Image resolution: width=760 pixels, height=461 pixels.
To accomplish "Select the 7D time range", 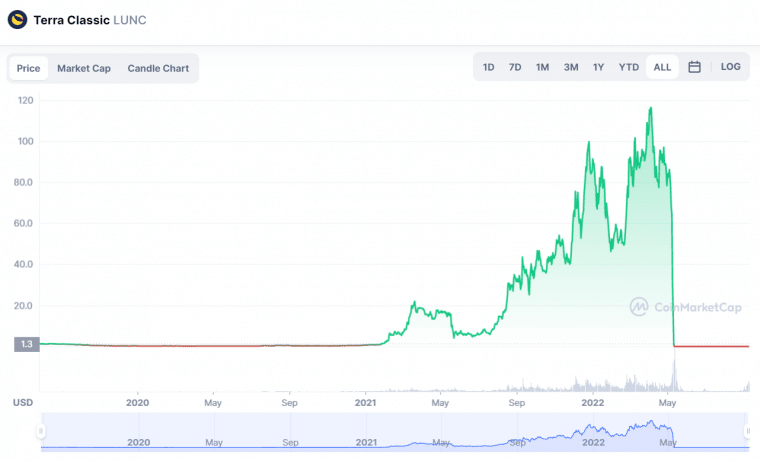I will 515,67.
